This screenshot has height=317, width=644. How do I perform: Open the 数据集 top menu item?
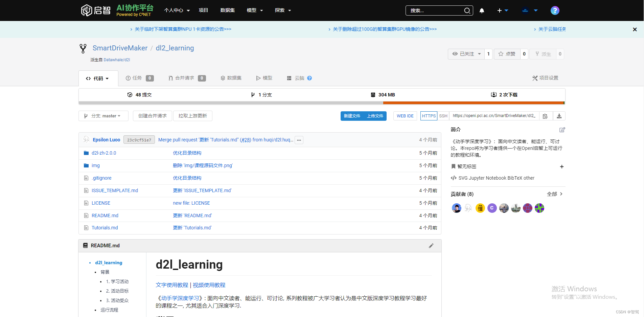[227, 10]
